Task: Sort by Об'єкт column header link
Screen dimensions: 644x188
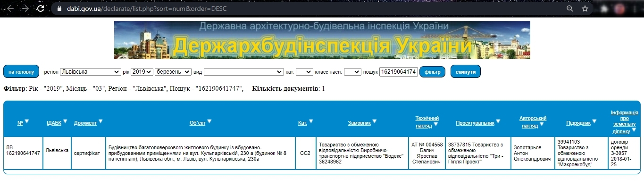Action: pos(198,123)
